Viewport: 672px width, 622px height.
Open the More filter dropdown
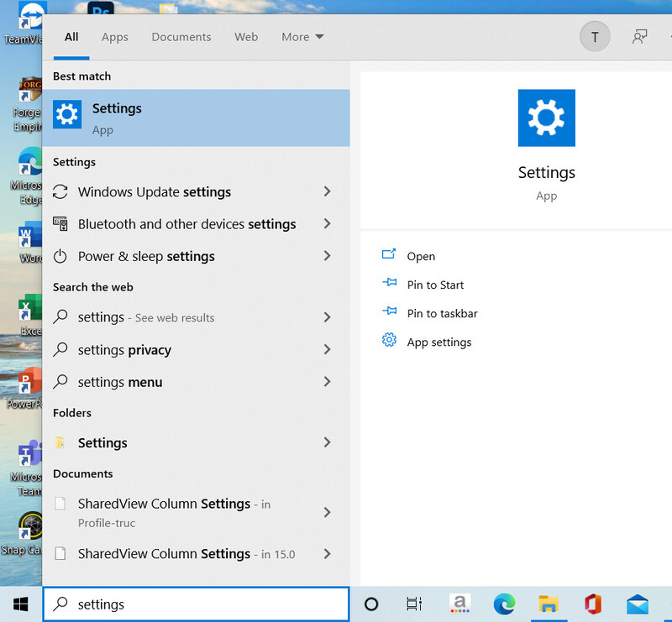[x=302, y=37]
